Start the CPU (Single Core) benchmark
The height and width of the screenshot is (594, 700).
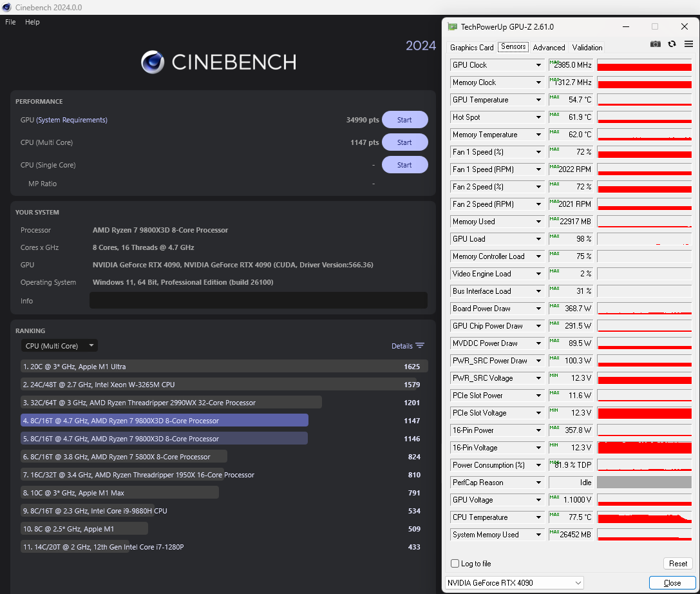(404, 165)
